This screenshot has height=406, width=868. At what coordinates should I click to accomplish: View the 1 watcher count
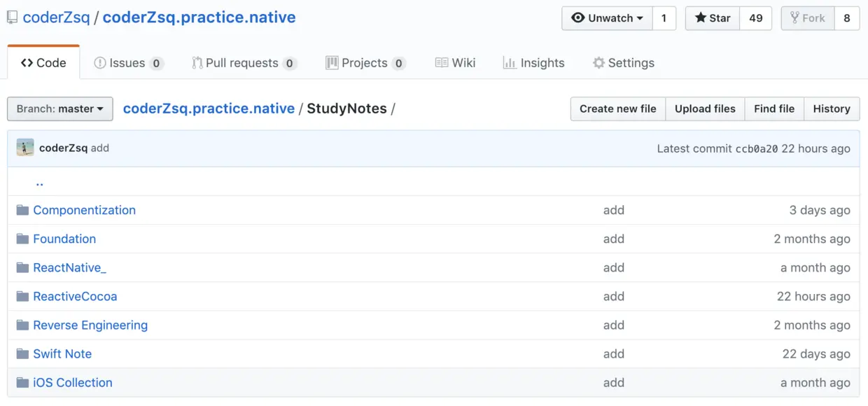click(x=664, y=18)
